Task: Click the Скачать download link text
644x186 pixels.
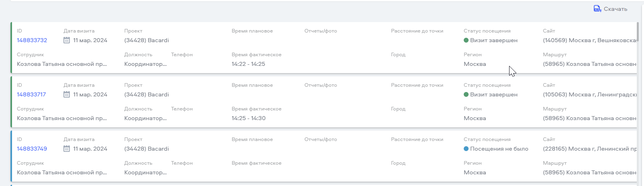Action: (615, 9)
